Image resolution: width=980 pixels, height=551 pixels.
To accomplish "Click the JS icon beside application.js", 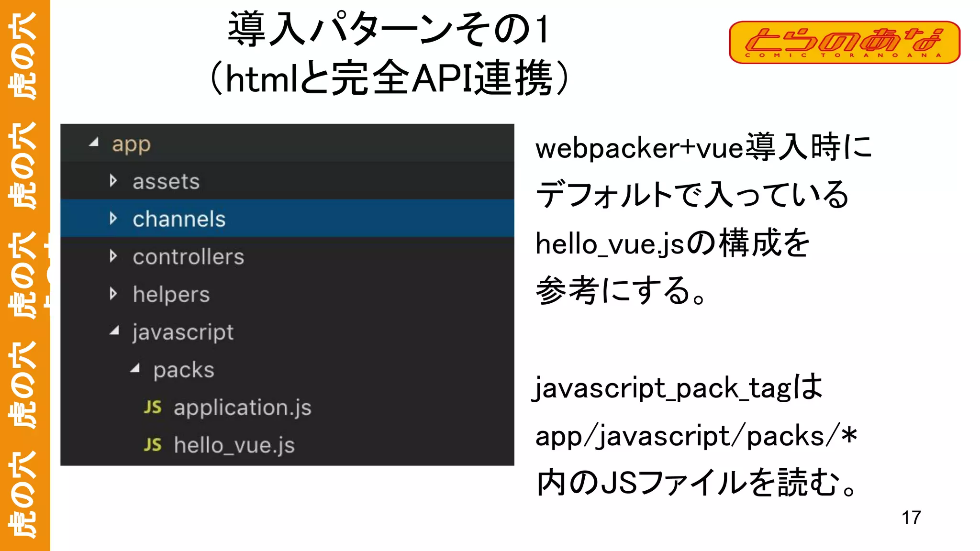I will (x=153, y=408).
